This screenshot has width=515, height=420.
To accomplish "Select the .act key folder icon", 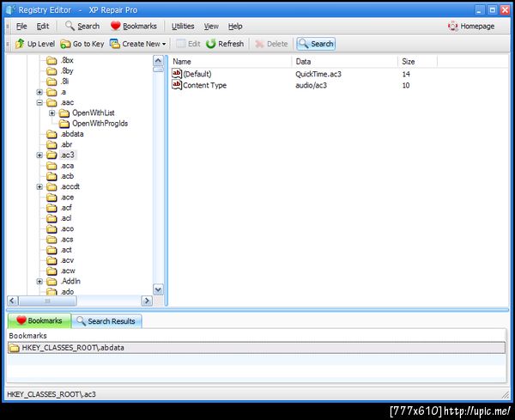I will tap(51, 250).
